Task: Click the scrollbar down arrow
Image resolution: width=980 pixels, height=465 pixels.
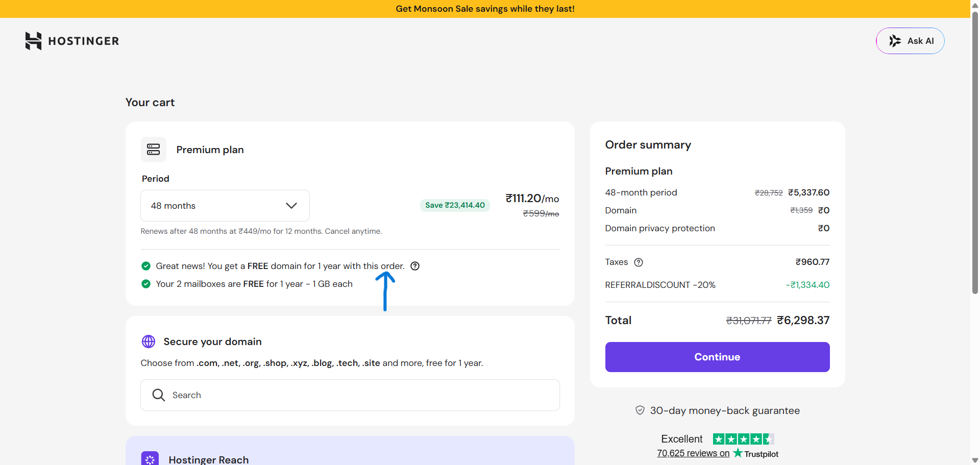Action: (x=975, y=460)
